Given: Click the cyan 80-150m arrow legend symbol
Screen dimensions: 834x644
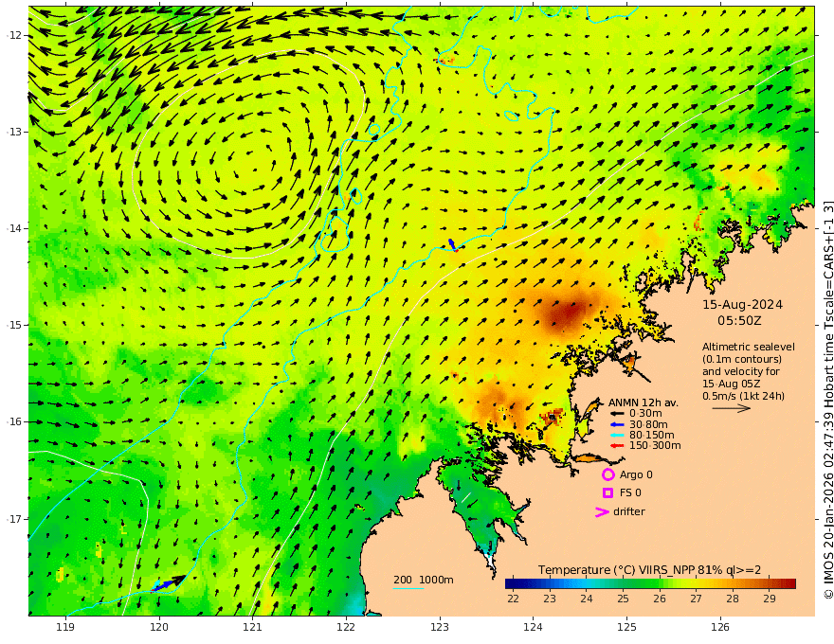Looking at the screenshot, I should pos(616,435).
